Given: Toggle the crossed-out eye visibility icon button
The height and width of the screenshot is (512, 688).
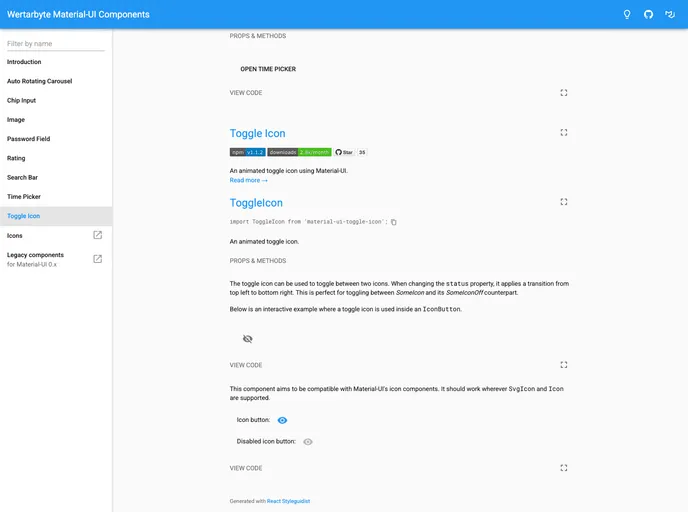Looking at the screenshot, I should coord(247,339).
